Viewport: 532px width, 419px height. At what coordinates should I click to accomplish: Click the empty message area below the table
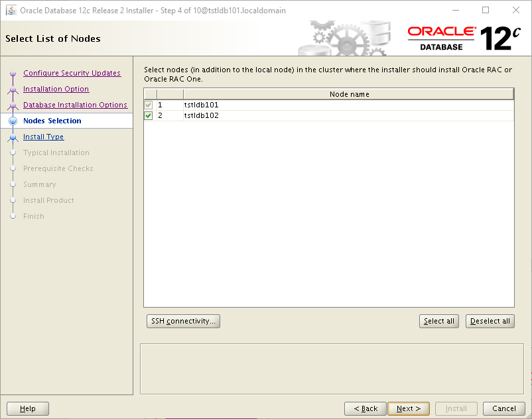point(332,369)
